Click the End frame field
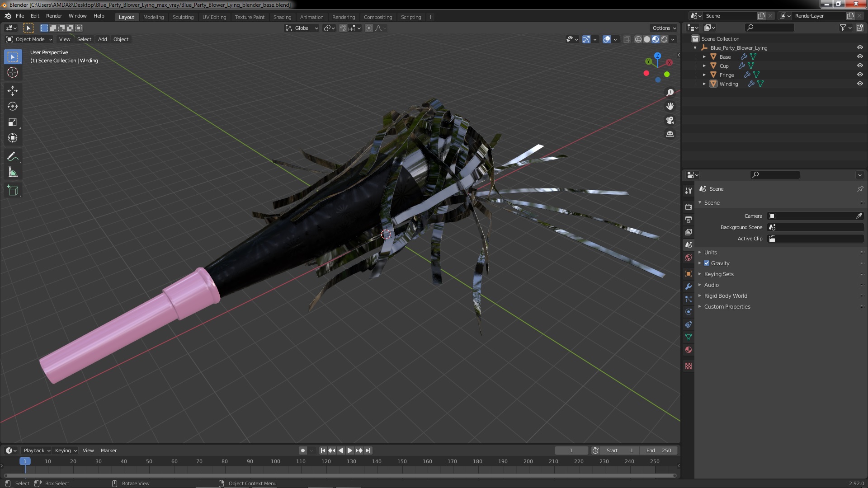Screen dimensions: 868x488 (x=659, y=450)
